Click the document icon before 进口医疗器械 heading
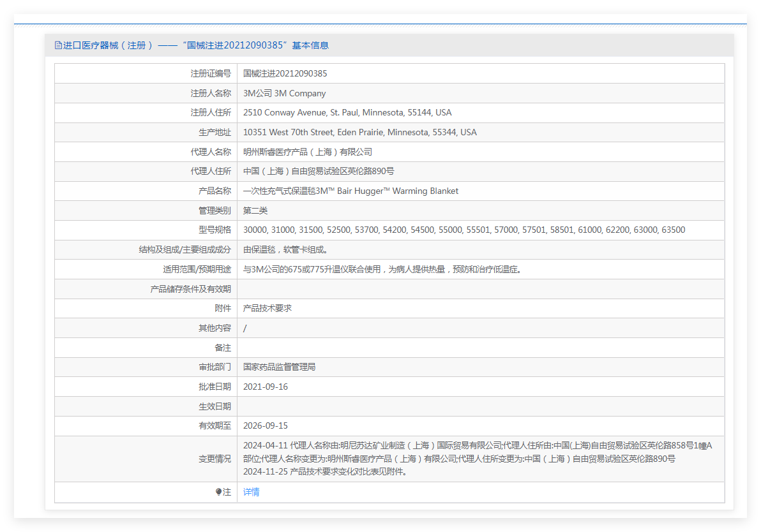 58,45
